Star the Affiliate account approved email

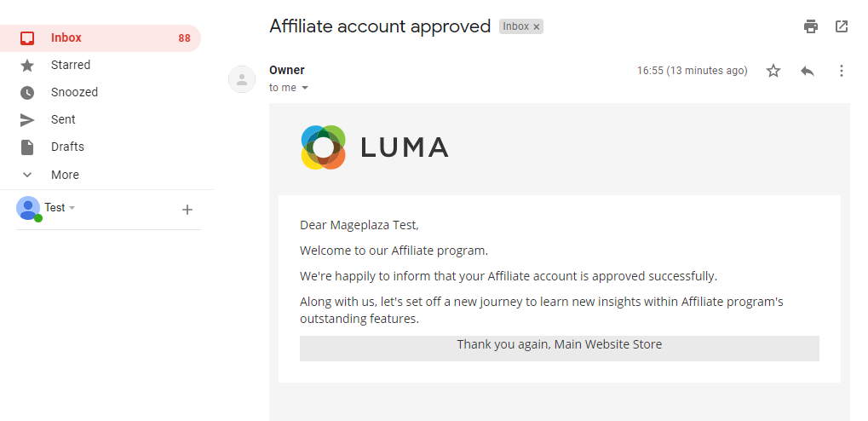coord(773,71)
